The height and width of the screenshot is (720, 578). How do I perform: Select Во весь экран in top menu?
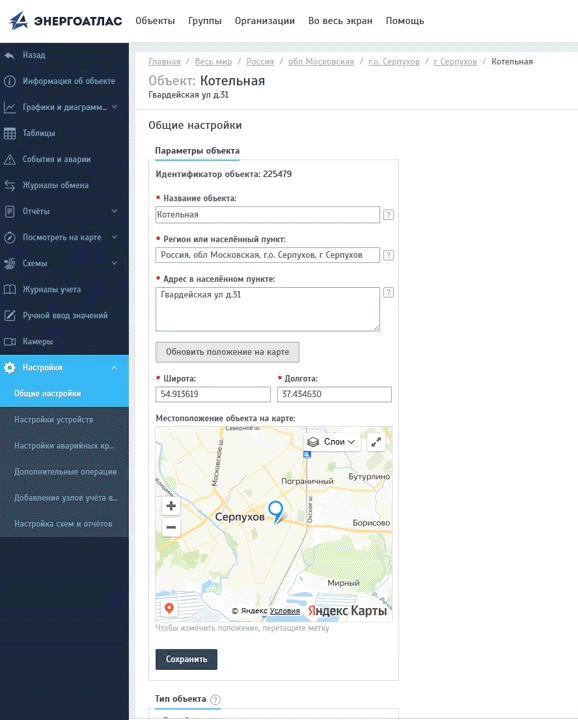tap(340, 21)
